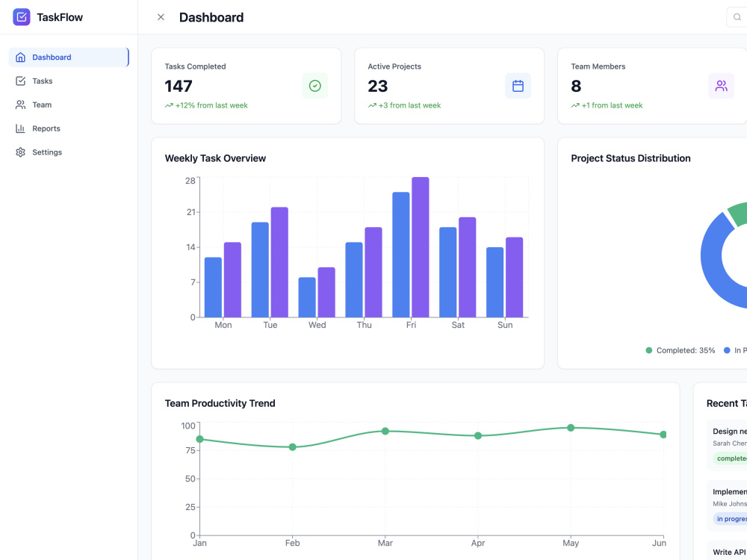The width and height of the screenshot is (747, 560).
Task: Click the purple users icon in the Team Members card
Action: (722, 86)
